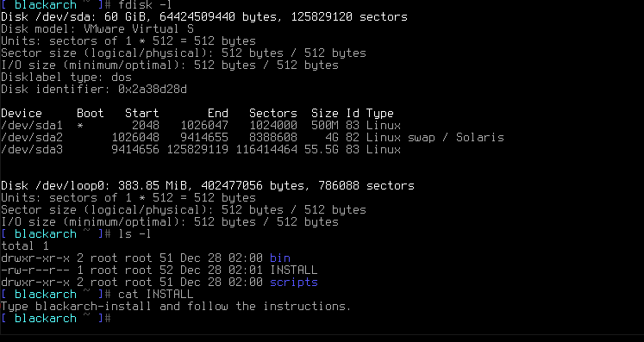Viewport: 644px width, 342px height.
Task: Click the 55.5G size value
Action: pyautogui.click(x=322, y=149)
